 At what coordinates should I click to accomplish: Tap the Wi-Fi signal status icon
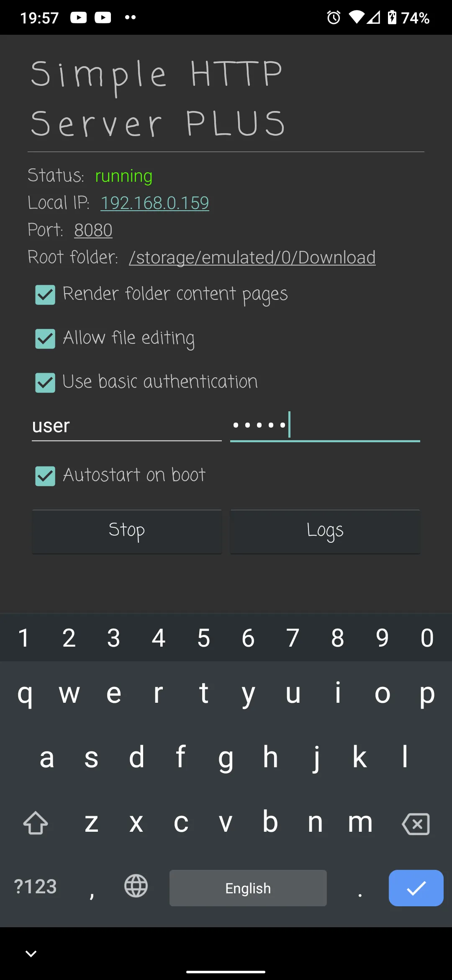[x=356, y=17]
